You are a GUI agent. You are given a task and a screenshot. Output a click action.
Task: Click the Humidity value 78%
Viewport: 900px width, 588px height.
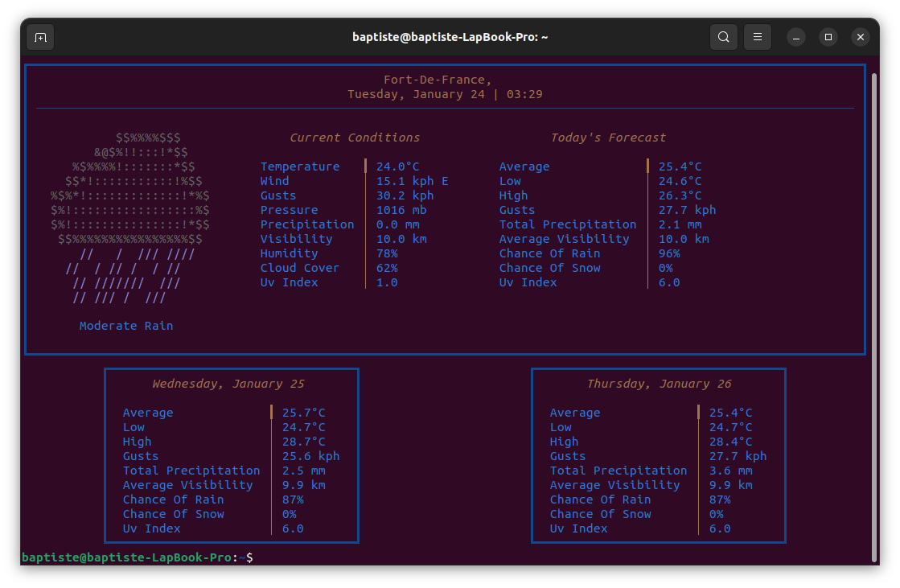[x=387, y=253]
